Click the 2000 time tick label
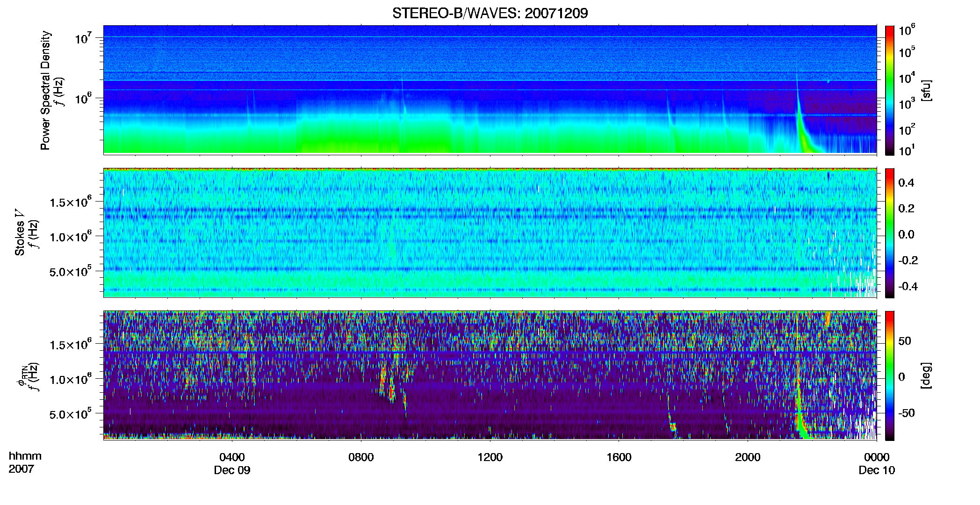Screen dimensions: 980x505 coord(748,457)
